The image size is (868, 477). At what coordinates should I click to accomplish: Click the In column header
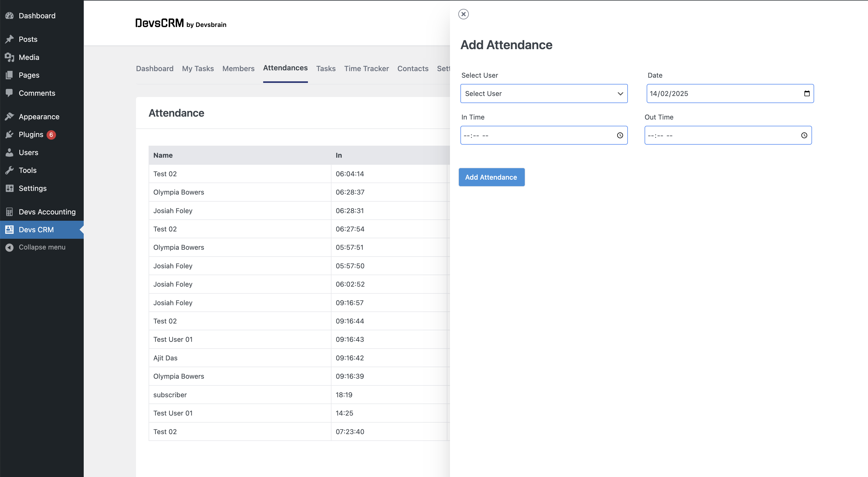pos(339,155)
